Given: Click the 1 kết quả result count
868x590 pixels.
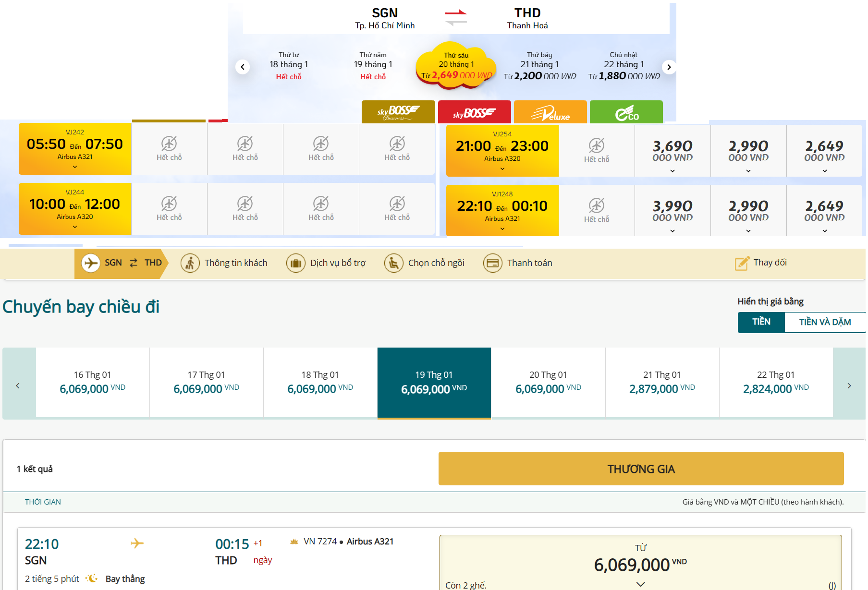Looking at the screenshot, I should tap(35, 469).
